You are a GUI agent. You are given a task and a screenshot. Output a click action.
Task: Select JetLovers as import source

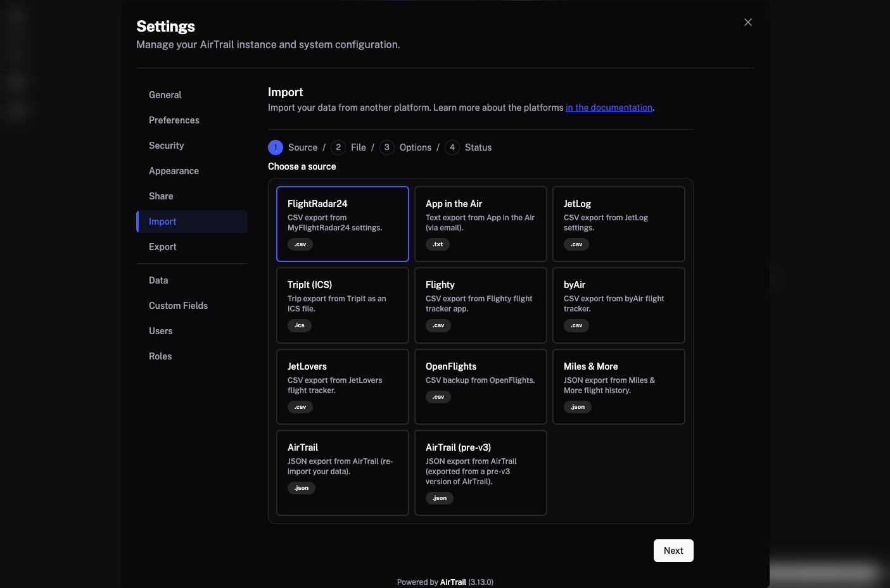tap(343, 387)
